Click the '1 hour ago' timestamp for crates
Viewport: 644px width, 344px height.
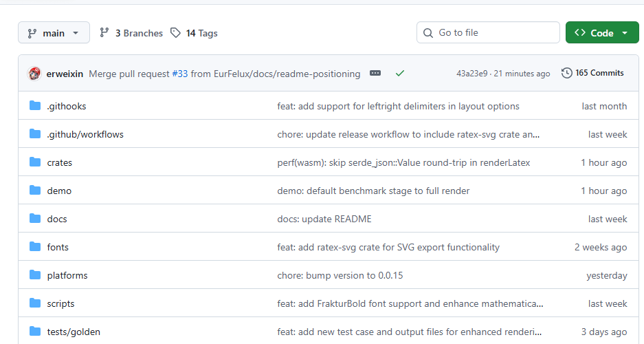[x=603, y=163]
